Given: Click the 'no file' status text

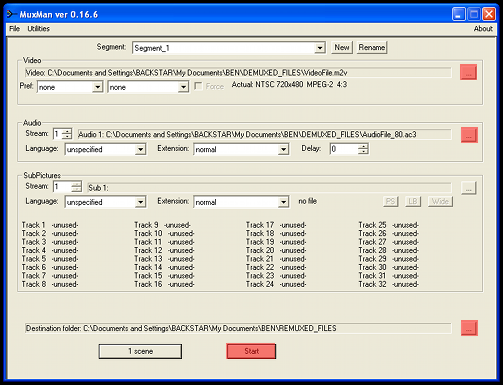Looking at the screenshot, I should click(308, 201).
